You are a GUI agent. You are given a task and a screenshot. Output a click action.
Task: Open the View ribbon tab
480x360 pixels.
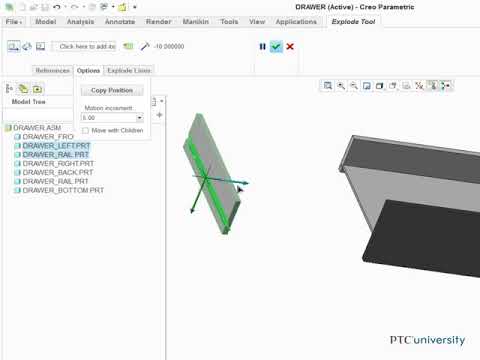pyautogui.click(x=257, y=22)
